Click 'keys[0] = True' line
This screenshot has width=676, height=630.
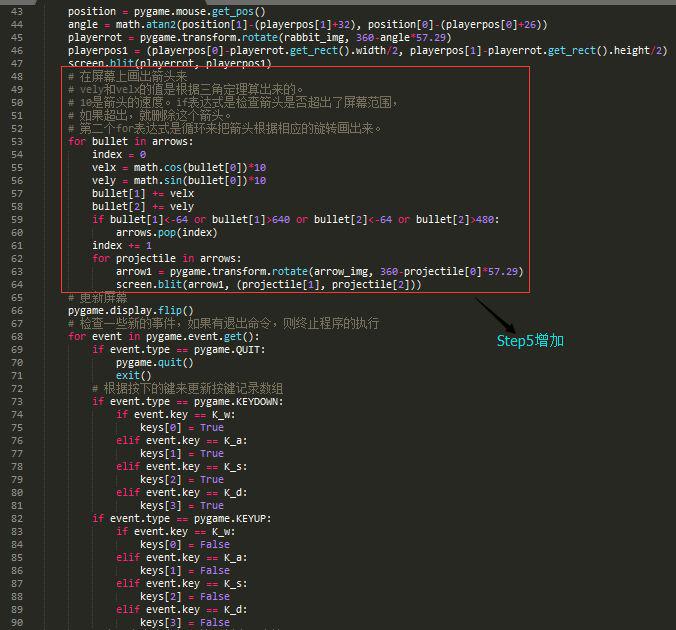182,427
